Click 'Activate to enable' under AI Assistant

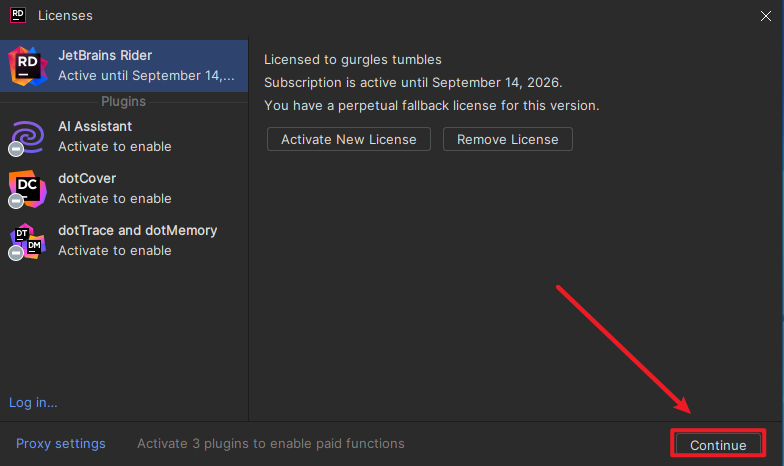pos(114,146)
